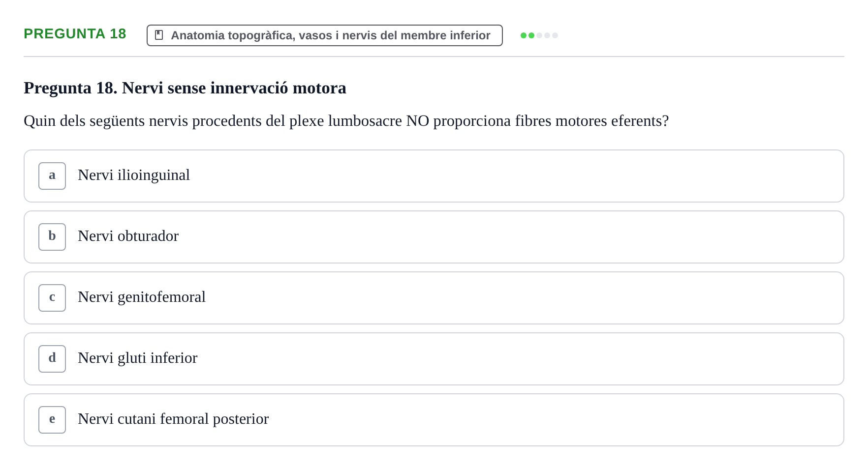Image resolution: width=868 pixels, height=470 pixels.
Task: Select letter box 'c' for Nervi genitofemoral
Action: [52, 298]
